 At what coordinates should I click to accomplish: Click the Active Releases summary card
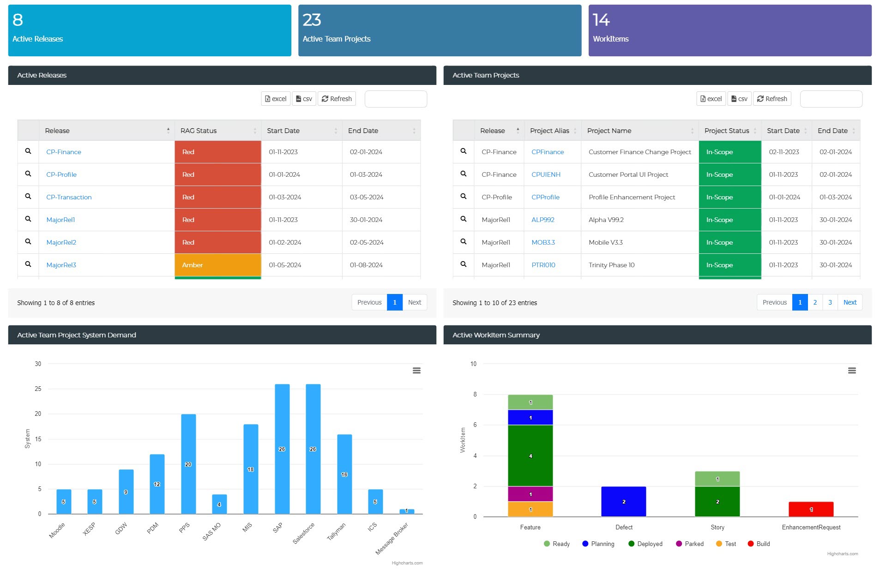click(150, 30)
